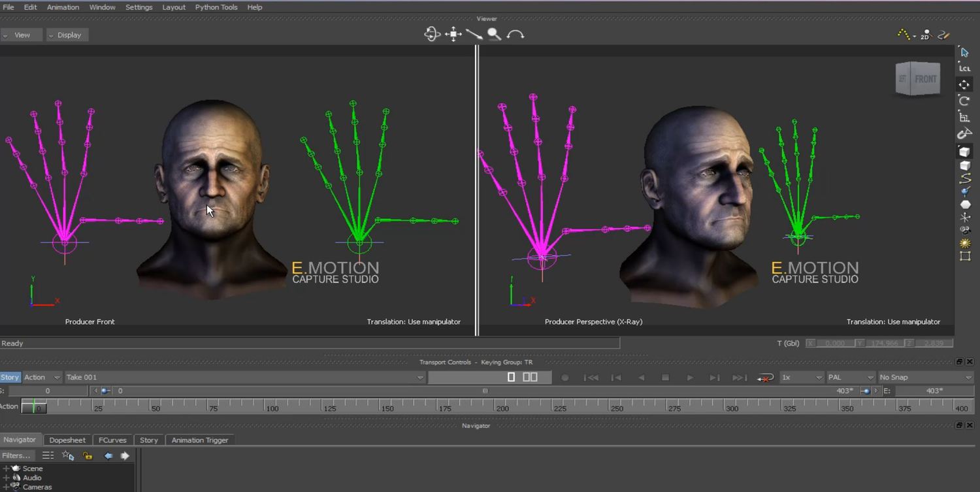The width and height of the screenshot is (980, 492).
Task: Click the orbit camera icon in viewer
Action: [432, 35]
